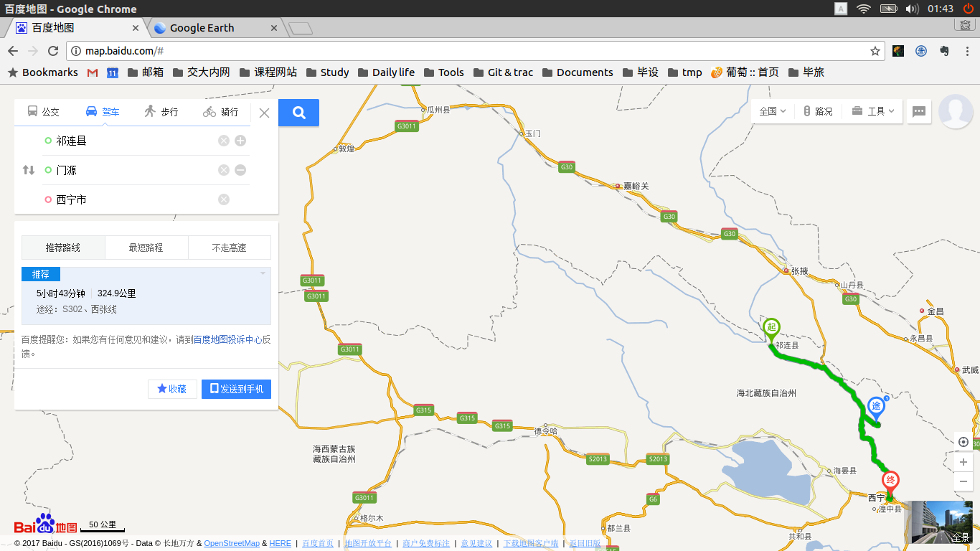Open the 工具 tools dropdown

click(x=873, y=111)
